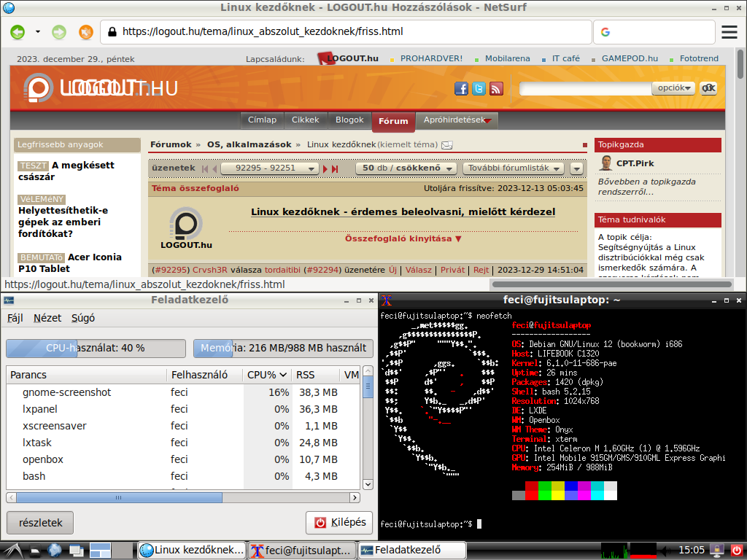
Task: Open the Twitter icon on LOGOUT.hu
Action: tap(479, 88)
